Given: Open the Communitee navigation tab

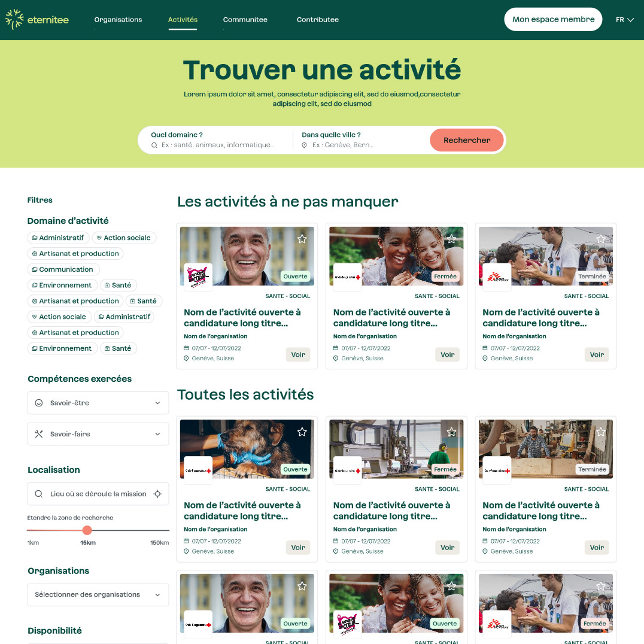Looking at the screenshot, I should (x=245, y=19).
